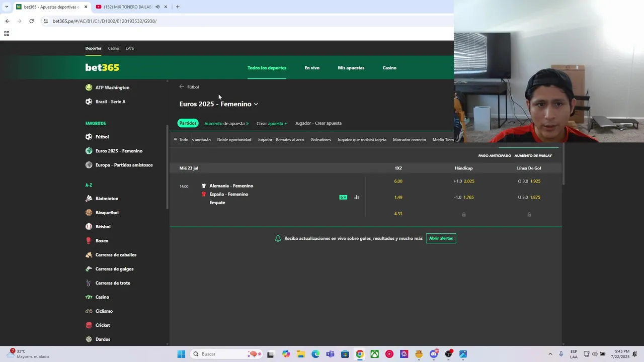Click the alerts bell icon

point(278,238)
